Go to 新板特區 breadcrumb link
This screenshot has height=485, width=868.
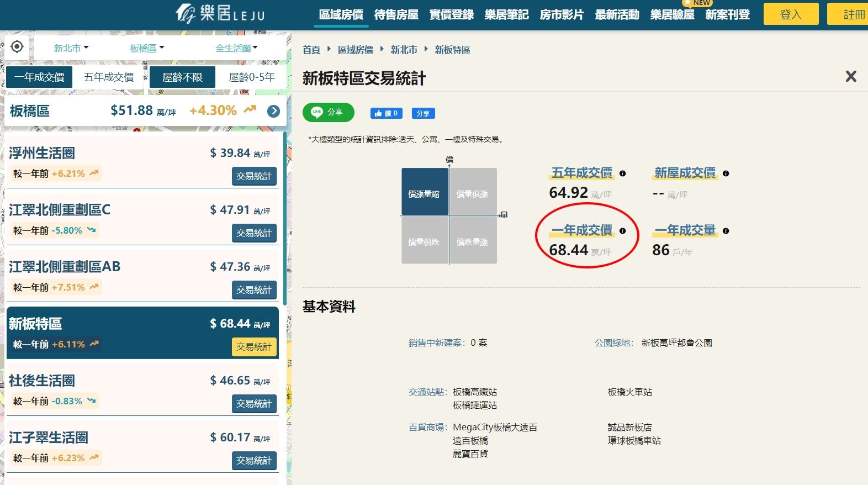pyautogui.click(x=453, y=50)
